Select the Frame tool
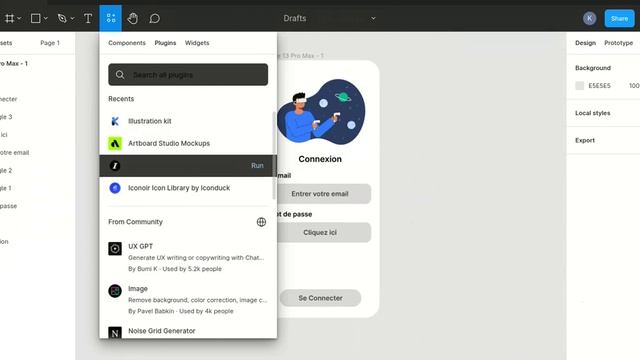This screenshot has width=640, height=360. (x=9, y=18)
